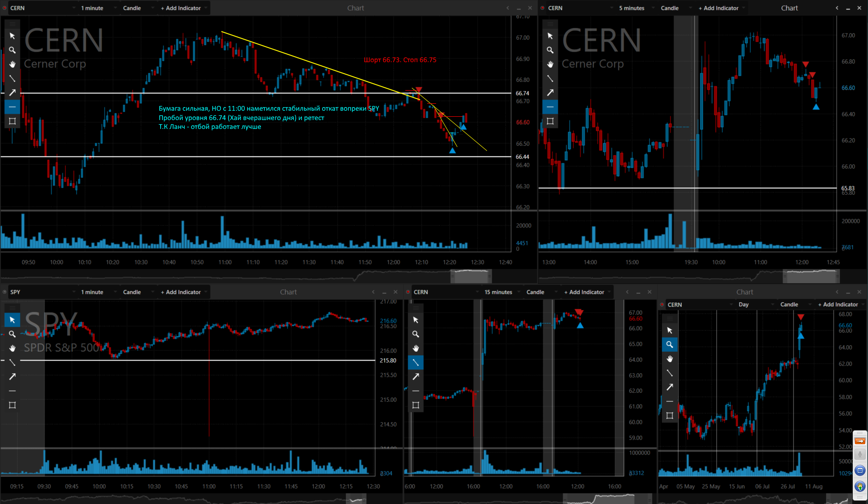
Task: Select the trend line tool in CERN 5 minutes chart
Action: pyautogui.click(x=550, y=78)
